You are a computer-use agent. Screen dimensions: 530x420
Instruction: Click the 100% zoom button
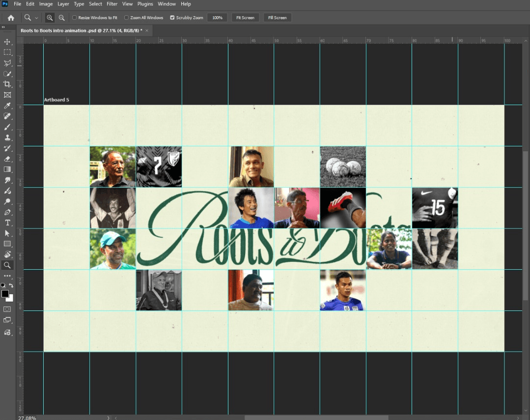217,18
